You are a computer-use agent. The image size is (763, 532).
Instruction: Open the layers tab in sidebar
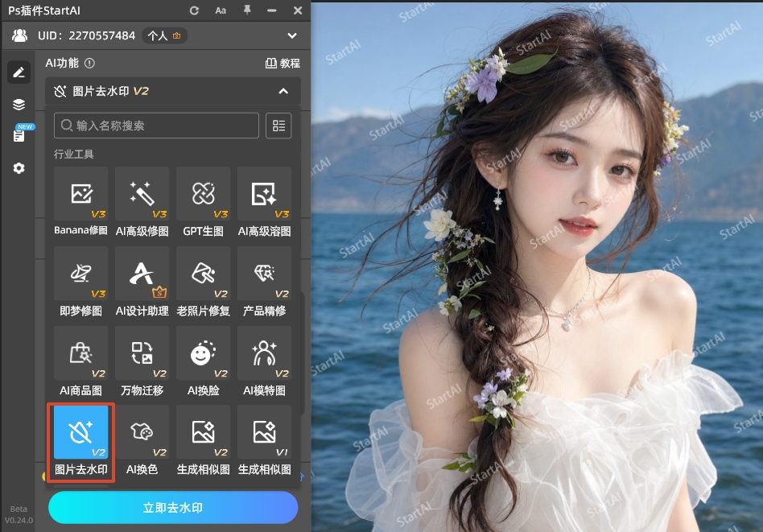coord(19,105)
